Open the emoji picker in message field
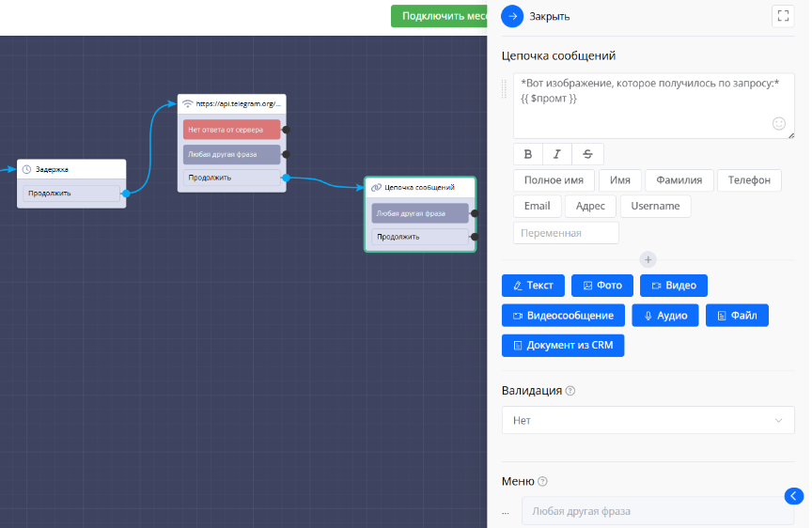 click(778, 123)
